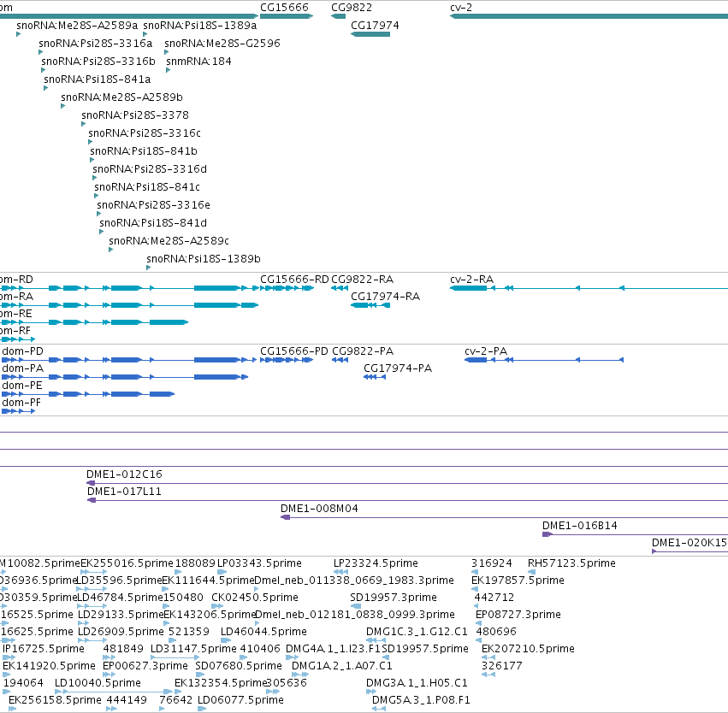
Task: Select the cv-2-PA coding sequence
Action: (x=544, y=360)
